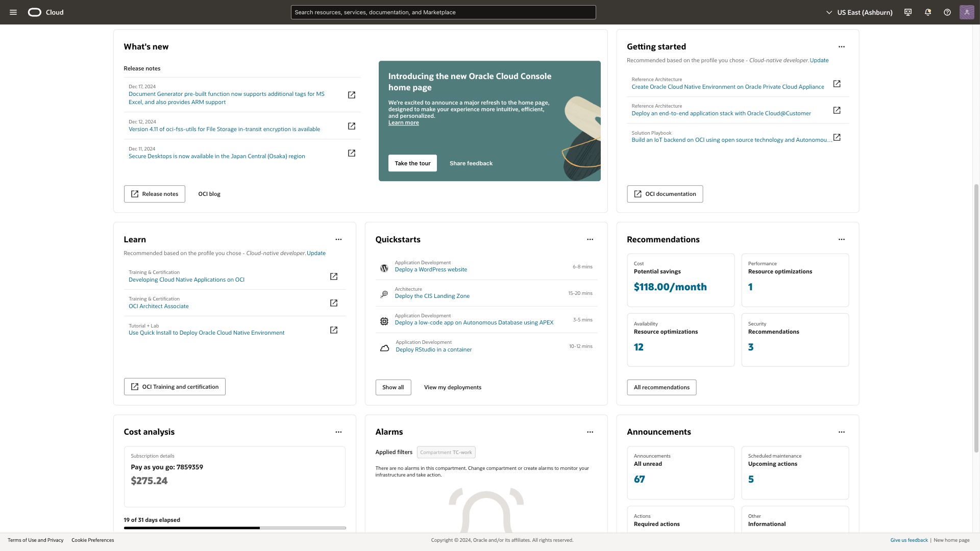The image size is (980, 551).
Task: Open the Cloud Shell developer tools icon
Action: click(x=908, y=12)
